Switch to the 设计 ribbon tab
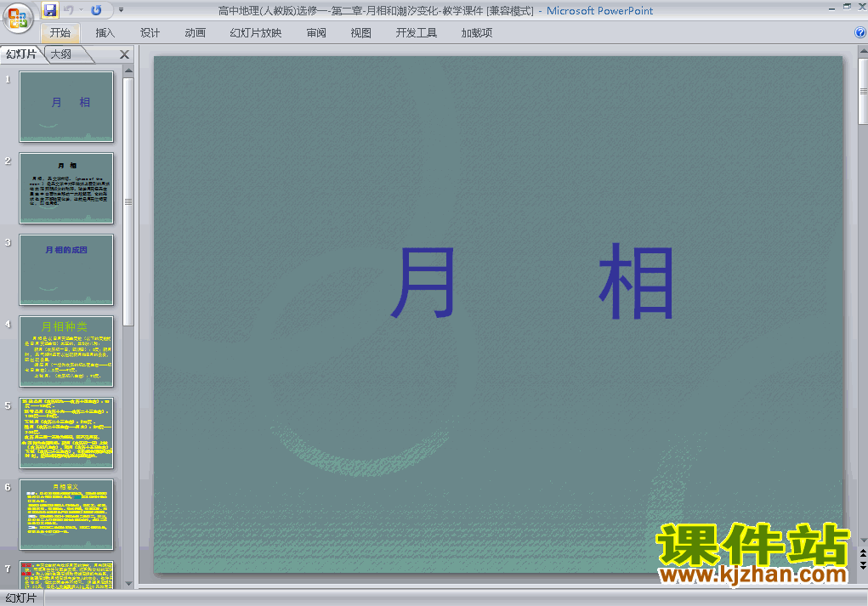This screenshot has width=868, height=606. point(150,33)
